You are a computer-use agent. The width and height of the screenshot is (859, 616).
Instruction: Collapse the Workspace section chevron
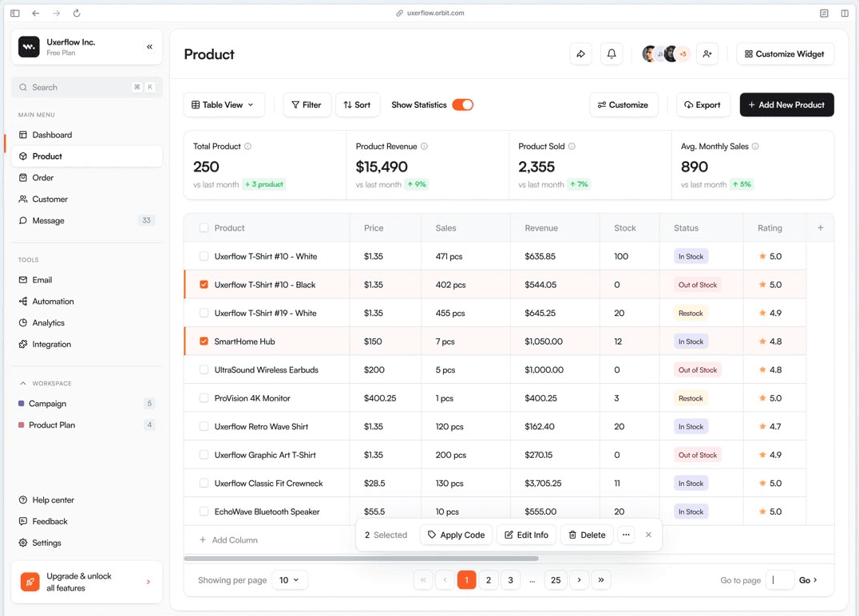pos(22,383)
